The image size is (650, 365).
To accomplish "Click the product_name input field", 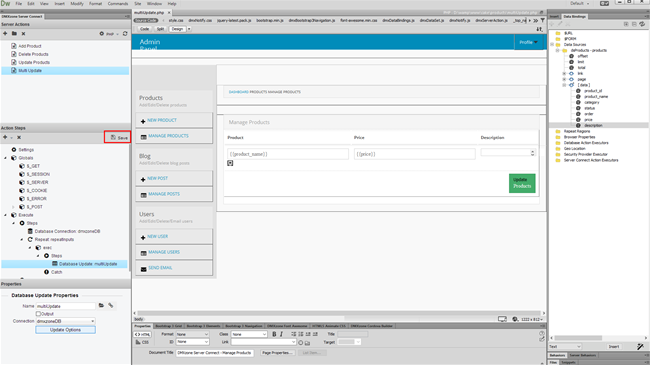I will click(288, 154).
